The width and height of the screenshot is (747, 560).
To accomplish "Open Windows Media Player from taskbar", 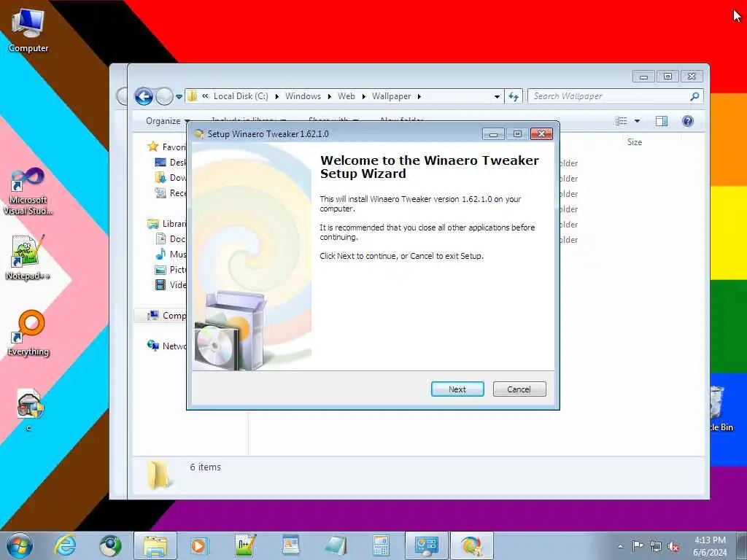I will coord(199,545).
